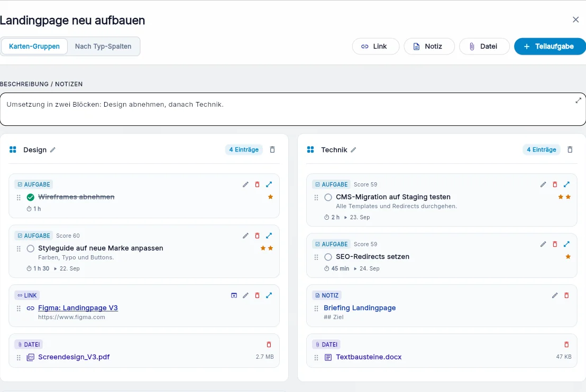Grab the drag handle of Screendesign_V3.pdf
586x392 pixels.
(x=19, y=357)
